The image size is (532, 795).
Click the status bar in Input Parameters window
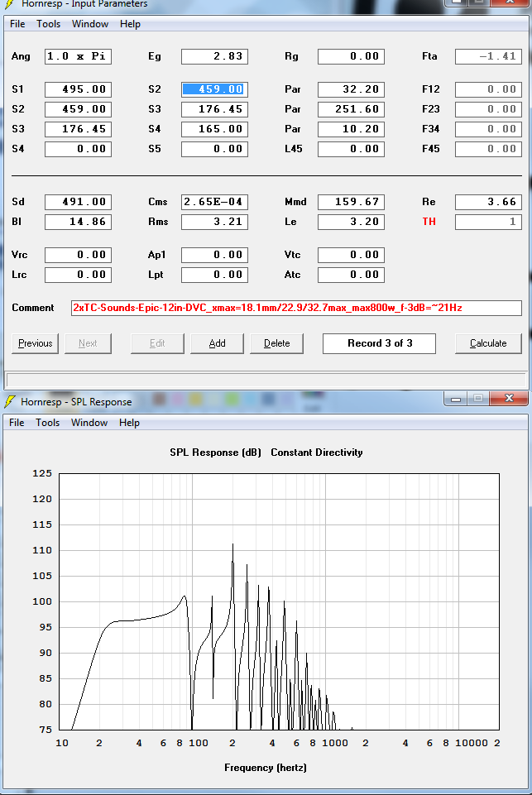pos(266,379)
